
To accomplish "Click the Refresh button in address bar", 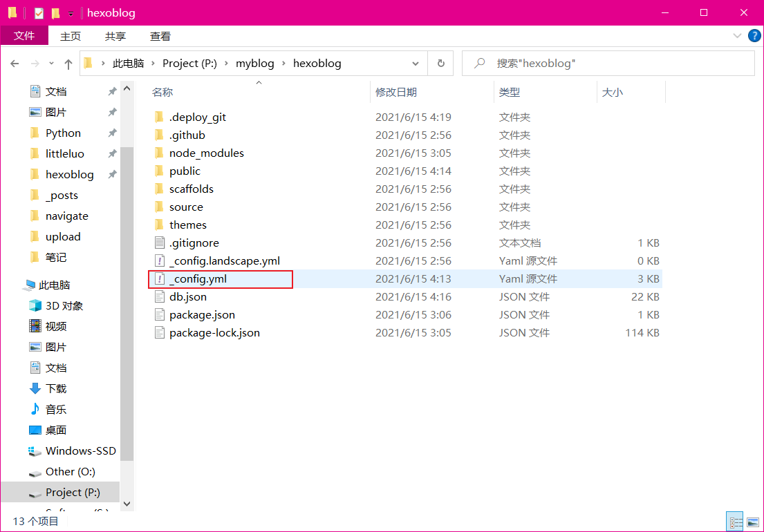I will pyautogui.click(x=440, y=64).
